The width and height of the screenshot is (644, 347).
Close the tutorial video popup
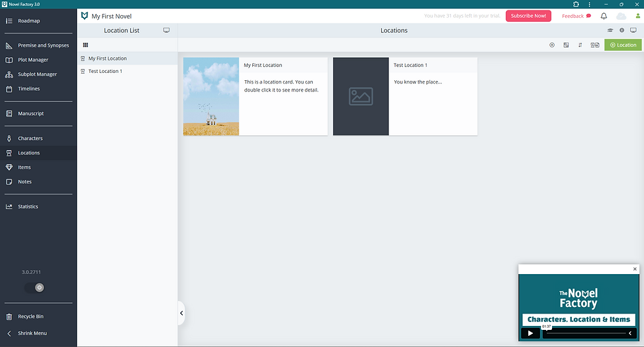tap(635, 269)
